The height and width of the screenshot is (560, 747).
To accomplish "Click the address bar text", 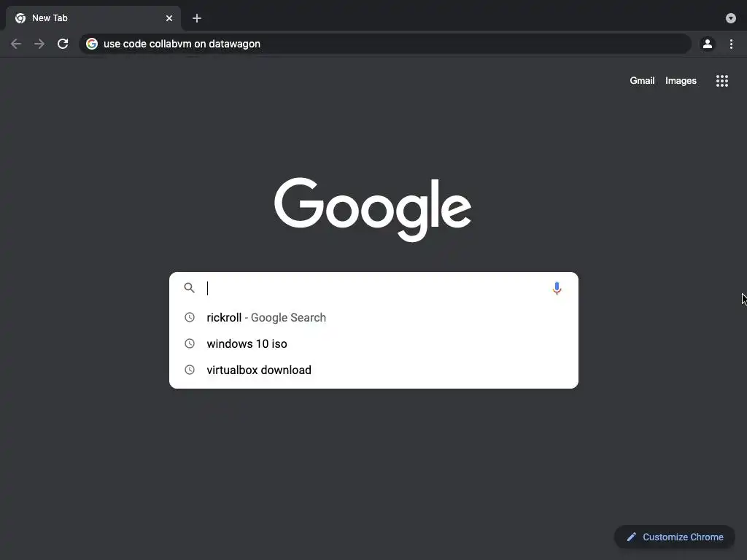I will pos(182,44).
